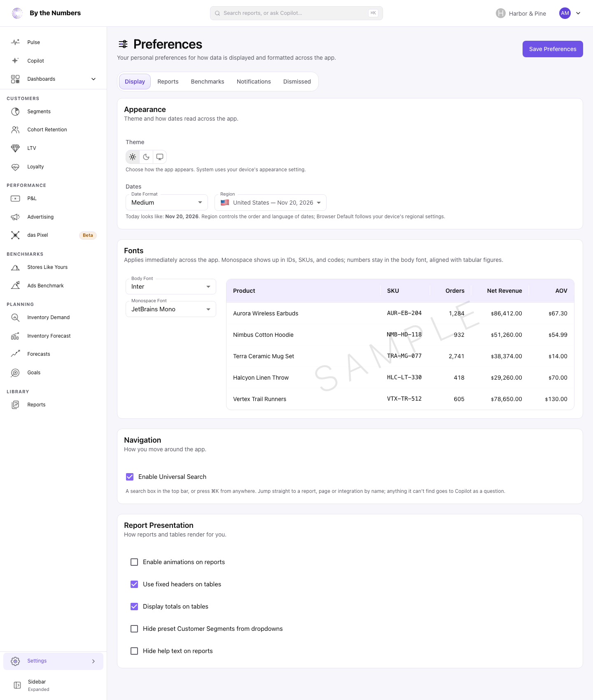This screenshot has height=700, width=593.
Task: Open Stores Like Yours icon
Action: [x=15, y=267]
